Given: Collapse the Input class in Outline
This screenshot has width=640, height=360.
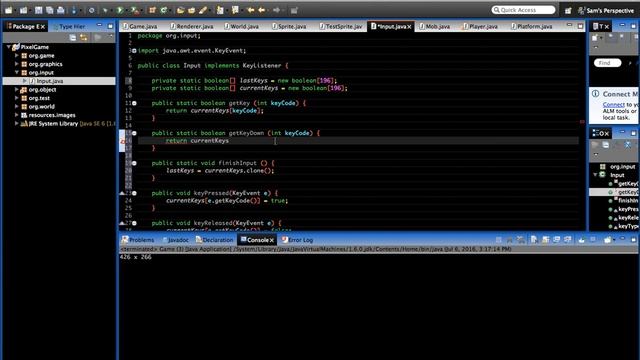Looking at the screenshot, I should point(596,175).
